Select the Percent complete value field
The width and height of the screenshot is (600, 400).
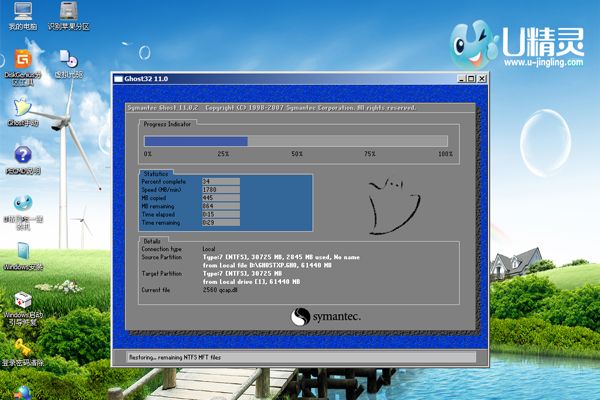click(x=219, y=181)
